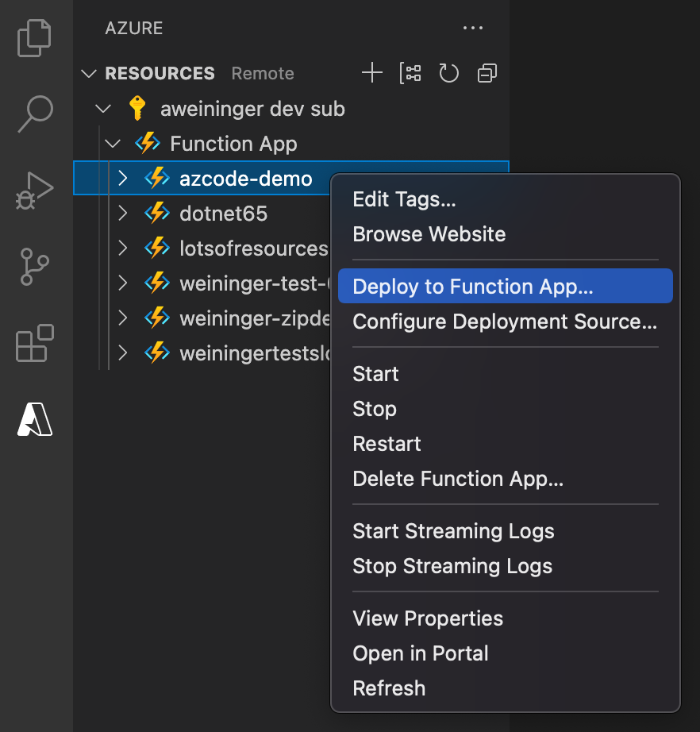700x732 pixels.
Task: Open the Azure view more actions ellipsis
Action: point(473,27)
